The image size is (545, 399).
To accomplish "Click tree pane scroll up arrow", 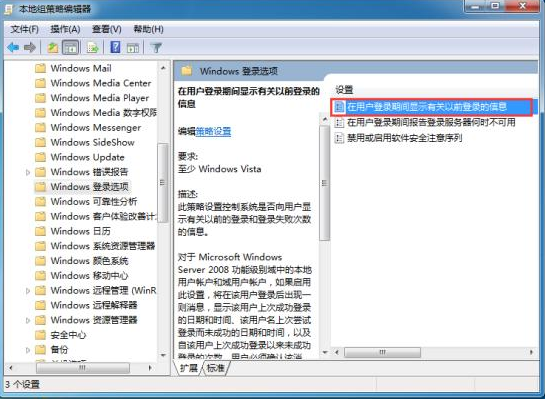I will pyautogui.click(x=163, y=68).
